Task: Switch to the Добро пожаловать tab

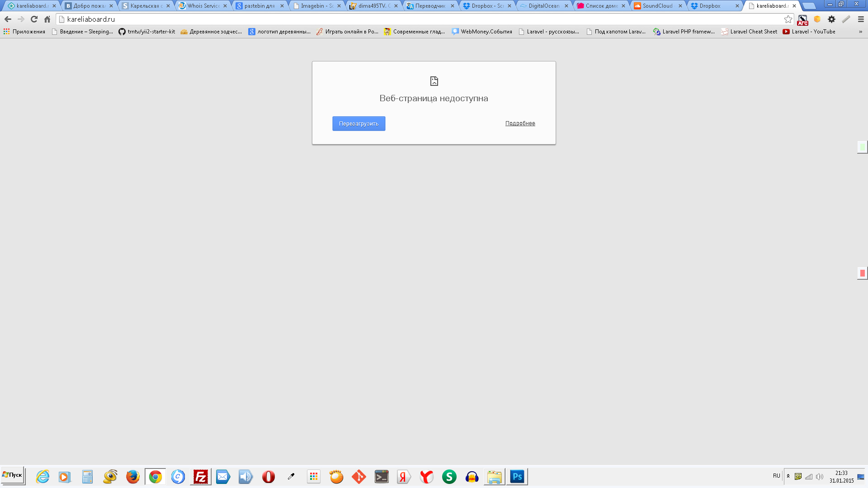Action: coord(89,6)
